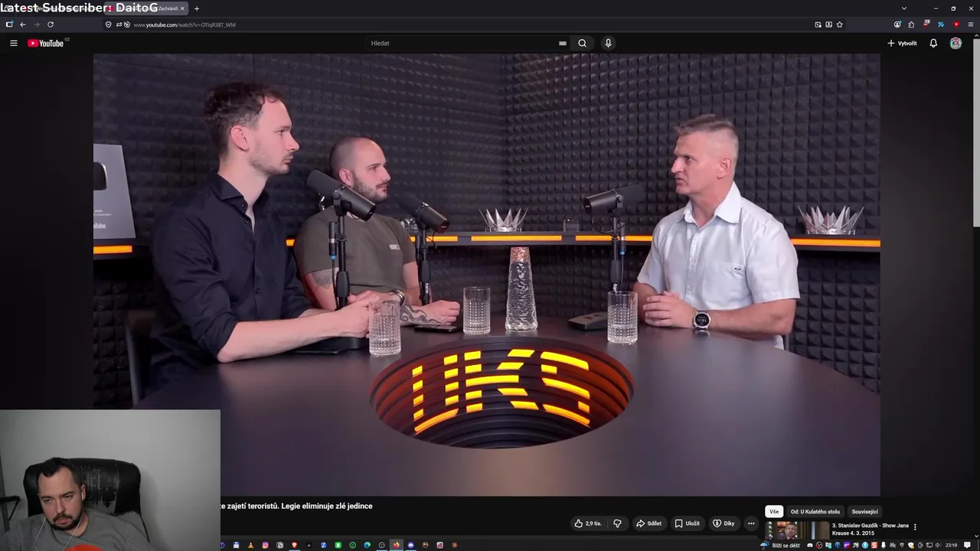Image resolution: width=980 pixels, height=551 pixels.
Task: Click the Sdílet share button
Action: [x=648, y=523]
